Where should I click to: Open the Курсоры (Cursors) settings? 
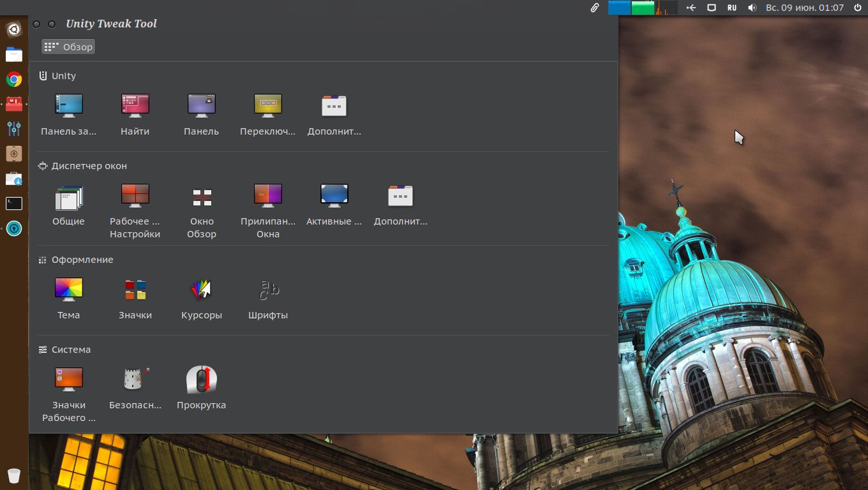click(201, 290)
